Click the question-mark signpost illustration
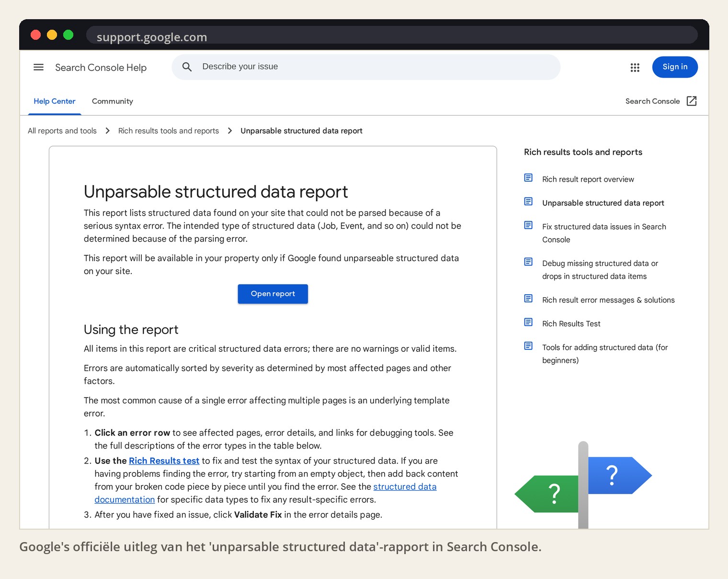Screen dimensions: 728x579 point(583,485)
